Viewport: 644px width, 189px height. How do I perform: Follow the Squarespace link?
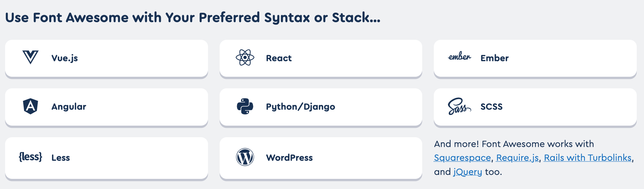point(462,158)
